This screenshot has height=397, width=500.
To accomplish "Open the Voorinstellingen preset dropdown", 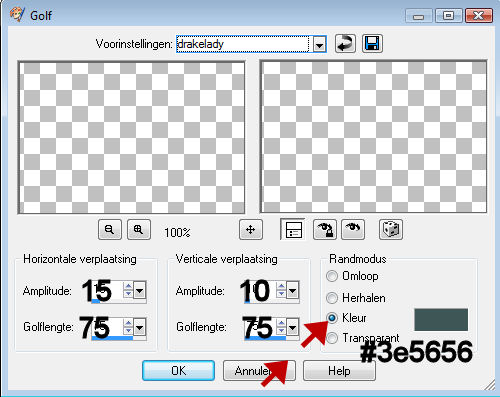I will coord(319,44).
